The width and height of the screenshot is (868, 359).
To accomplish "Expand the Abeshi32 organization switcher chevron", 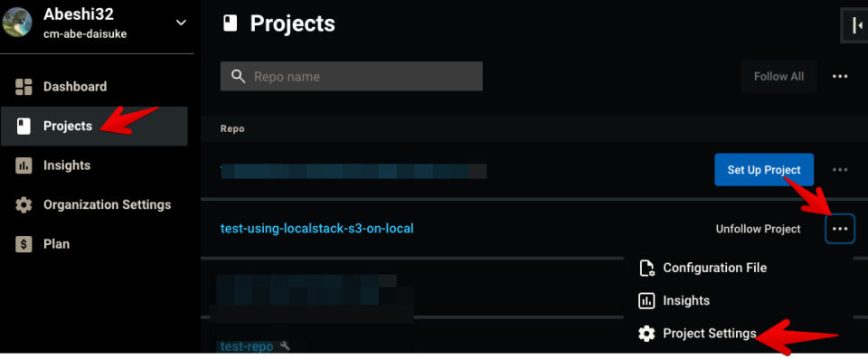I will 181,23.
